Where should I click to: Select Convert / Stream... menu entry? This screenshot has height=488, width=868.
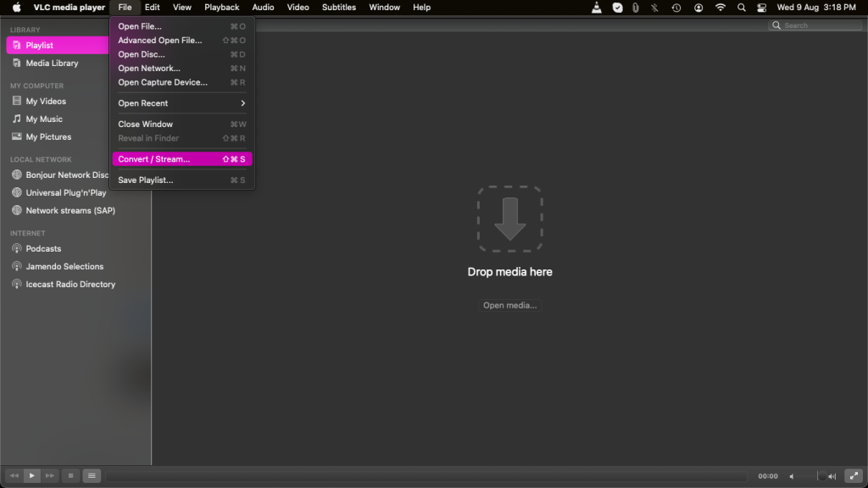(182, 158)
